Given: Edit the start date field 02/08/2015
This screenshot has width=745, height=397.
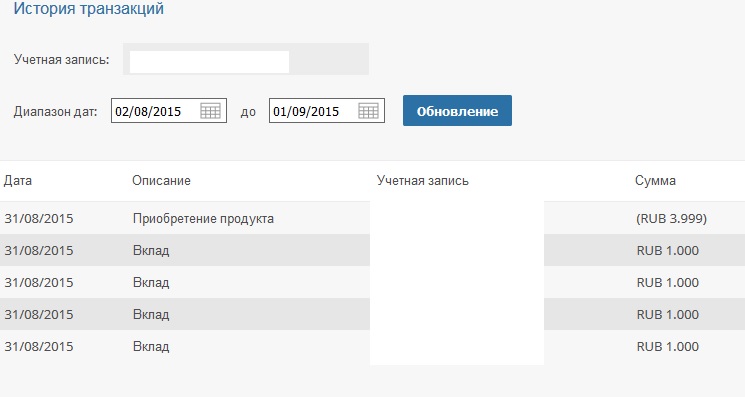Looking at the screenshot, I should pos(169,111).
